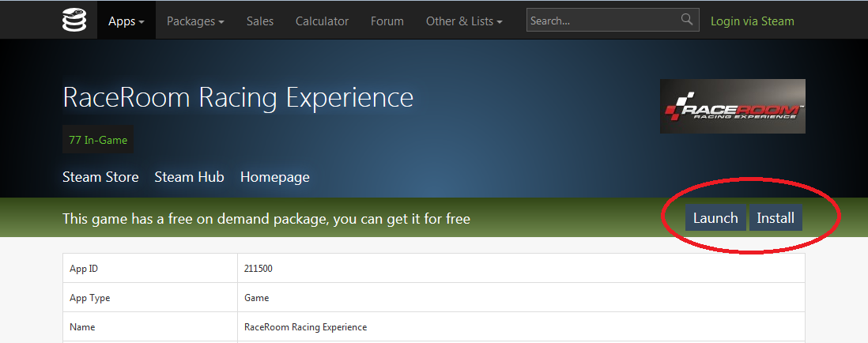Open the Other & Lists dropdown
This screenshot has height=343, width=868.
tap(464, 21)
